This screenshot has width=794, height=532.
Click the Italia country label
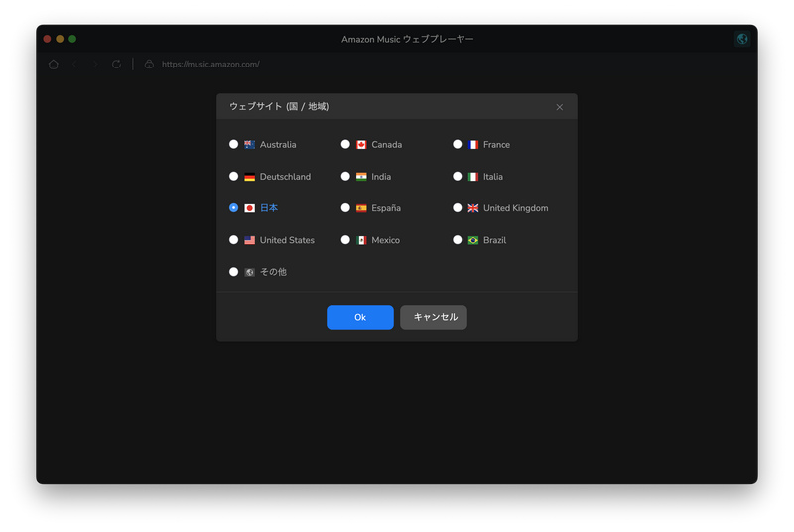pyautogui.click(x=493, y=177)
